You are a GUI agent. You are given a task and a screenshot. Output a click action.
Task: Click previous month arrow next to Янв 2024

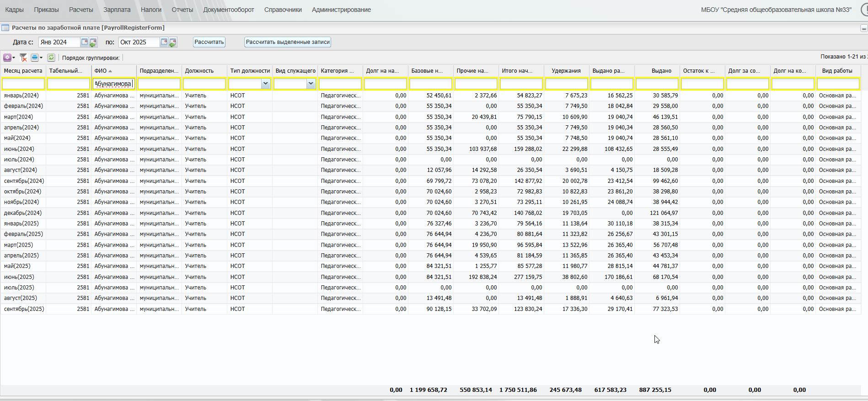pos(93,43)
